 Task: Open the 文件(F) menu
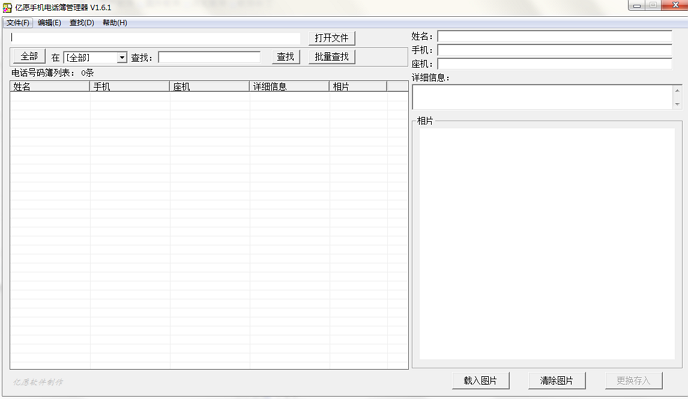point(18,22)
